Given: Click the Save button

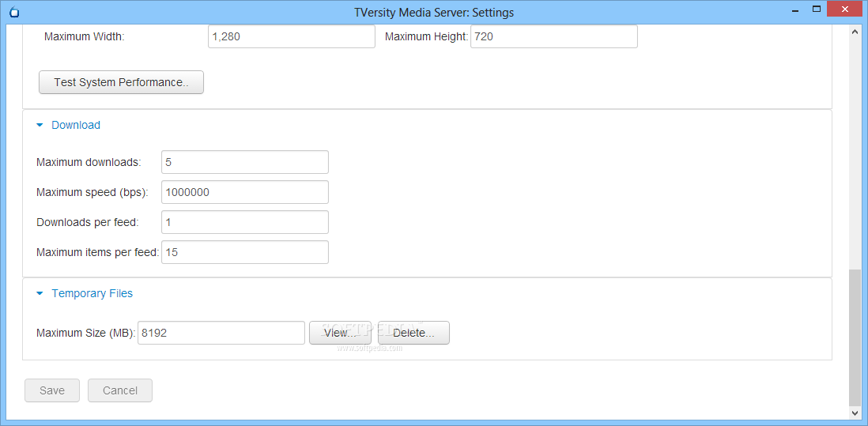Looking at the screenshot, I should pyautogui.click(x=52, y=390).
